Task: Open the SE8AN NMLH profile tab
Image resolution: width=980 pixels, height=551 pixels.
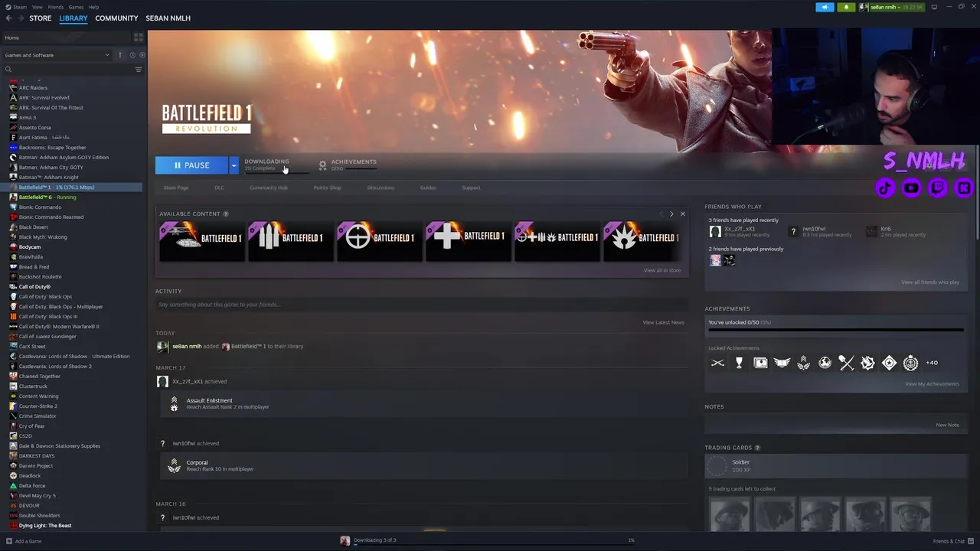Action: click(x=168, y=18)
